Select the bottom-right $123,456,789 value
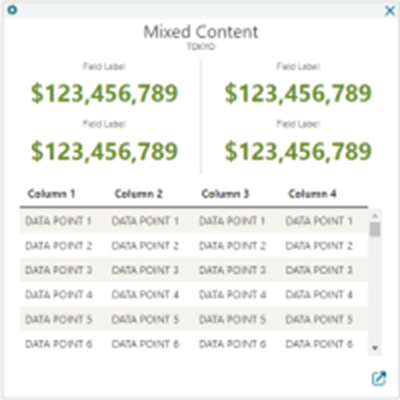Image resolution: width=400 pixels, height=400 pixels. 298,151
